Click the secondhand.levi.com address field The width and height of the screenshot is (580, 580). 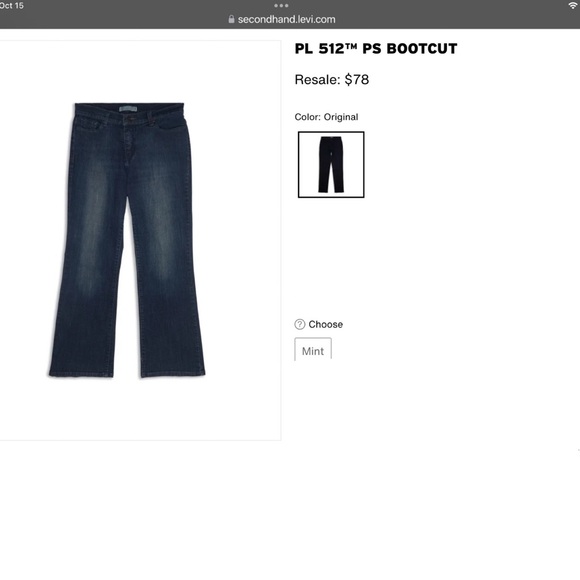coord(282,19)
